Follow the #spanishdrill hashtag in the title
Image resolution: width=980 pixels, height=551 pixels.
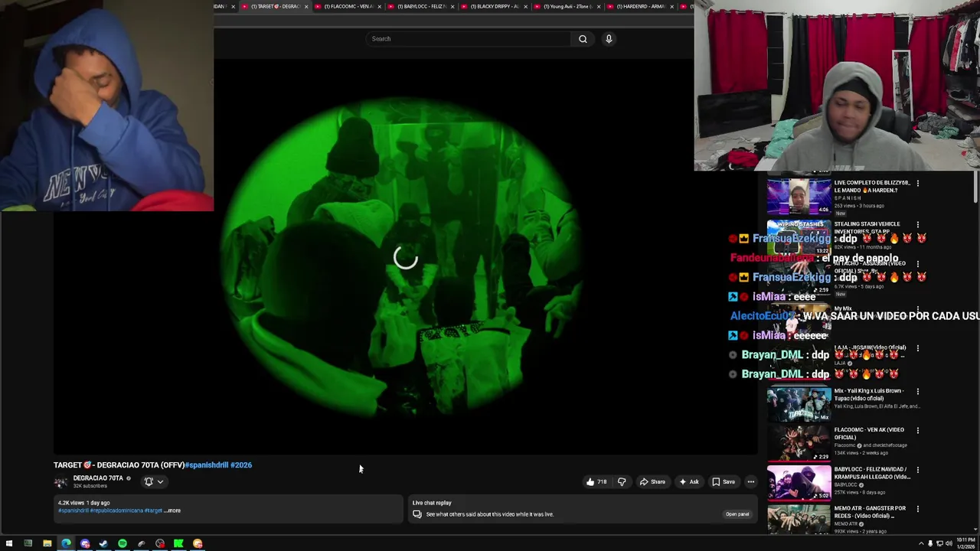(x=207, y=465)
